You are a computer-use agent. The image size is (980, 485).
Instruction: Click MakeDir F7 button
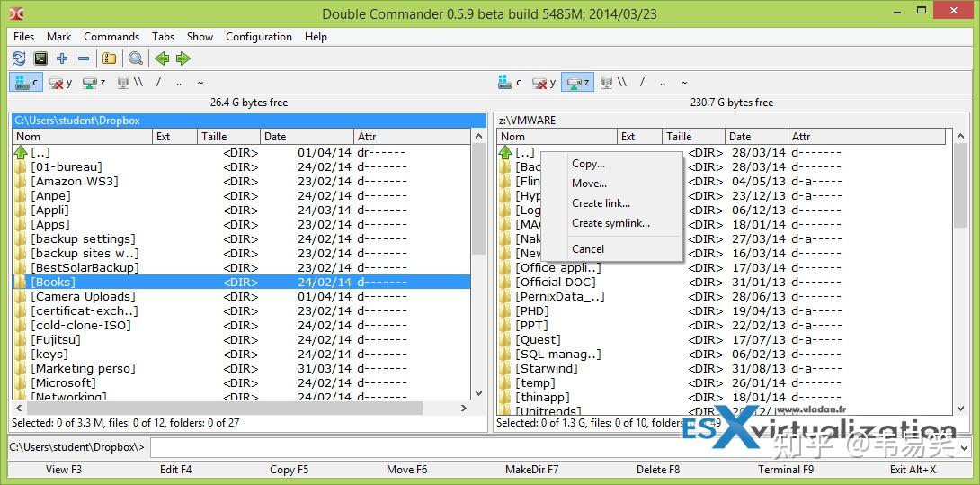pos(532,470)
